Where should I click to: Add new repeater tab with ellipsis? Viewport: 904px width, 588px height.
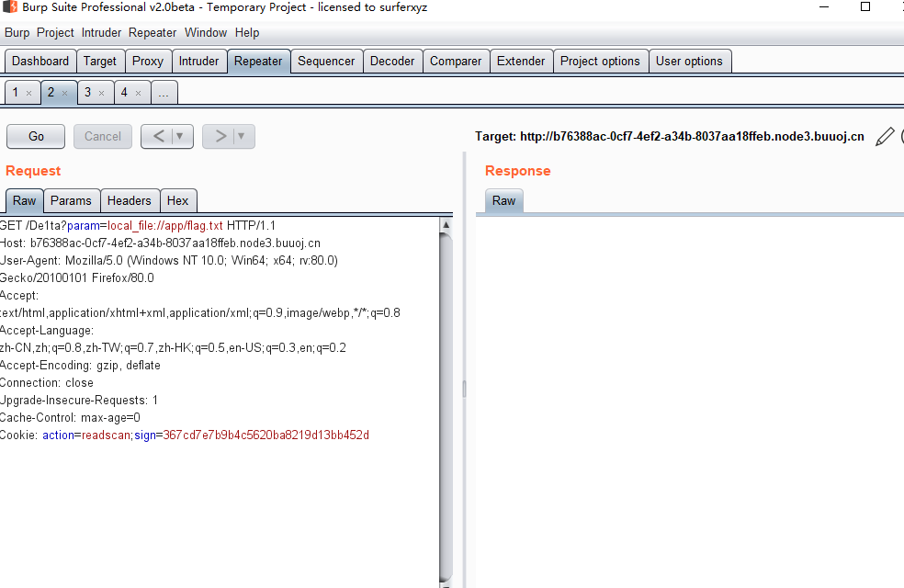[164, 93]
